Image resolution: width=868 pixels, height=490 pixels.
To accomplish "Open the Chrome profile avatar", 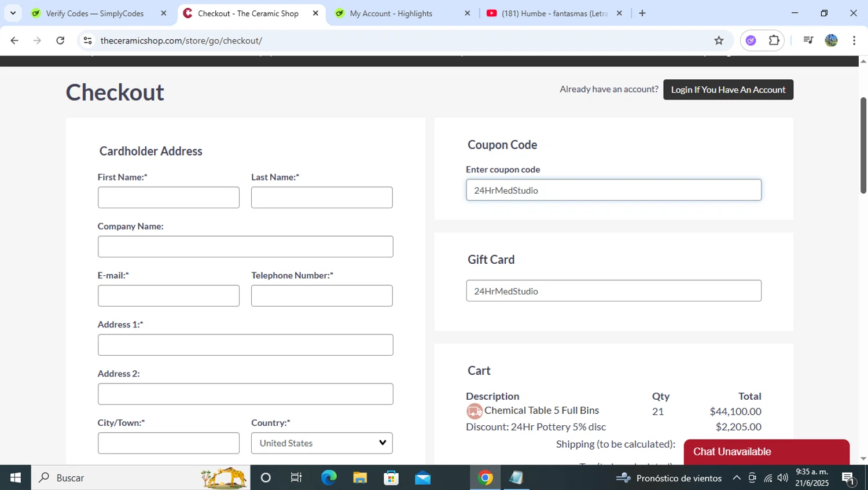I will pyautogui.click(x=831, y=40).
